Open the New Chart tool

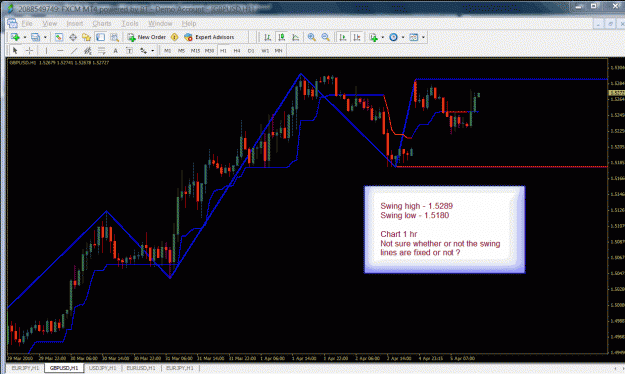click(15, 37)
